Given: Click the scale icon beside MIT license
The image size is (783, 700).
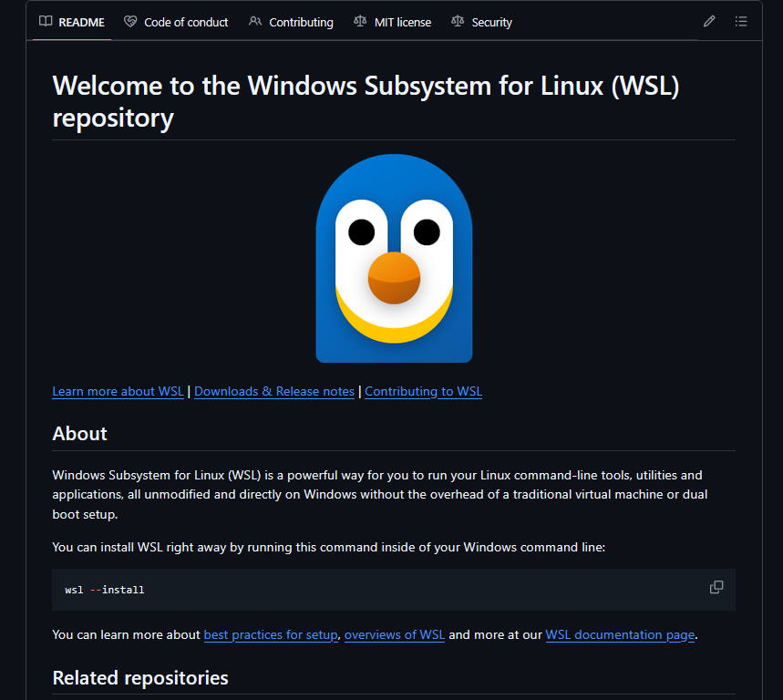Looking at the screenshot, I should pyautogui.click(x=360, y=22).
